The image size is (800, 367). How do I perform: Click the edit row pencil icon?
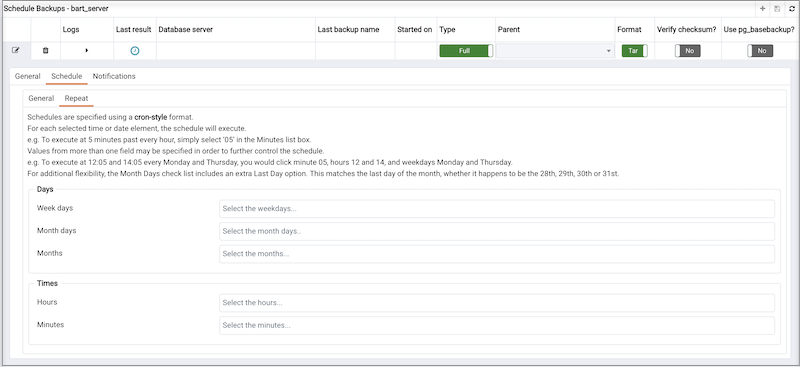coord(16,51)
